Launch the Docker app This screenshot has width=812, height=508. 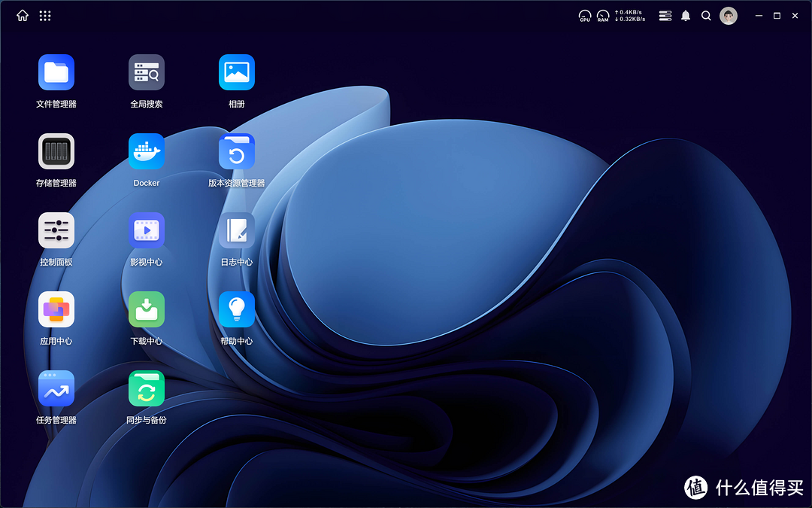147,152
